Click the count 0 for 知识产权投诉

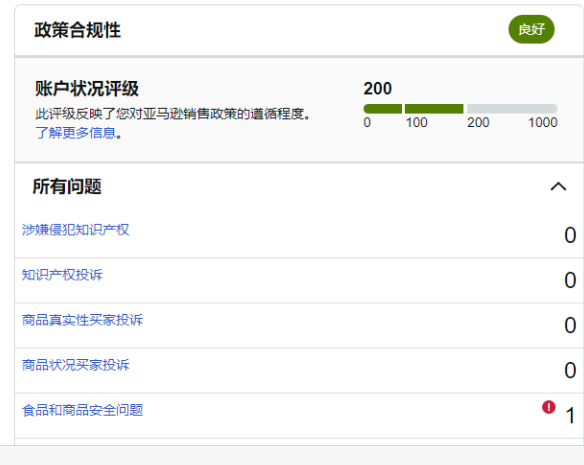[570, 280]
